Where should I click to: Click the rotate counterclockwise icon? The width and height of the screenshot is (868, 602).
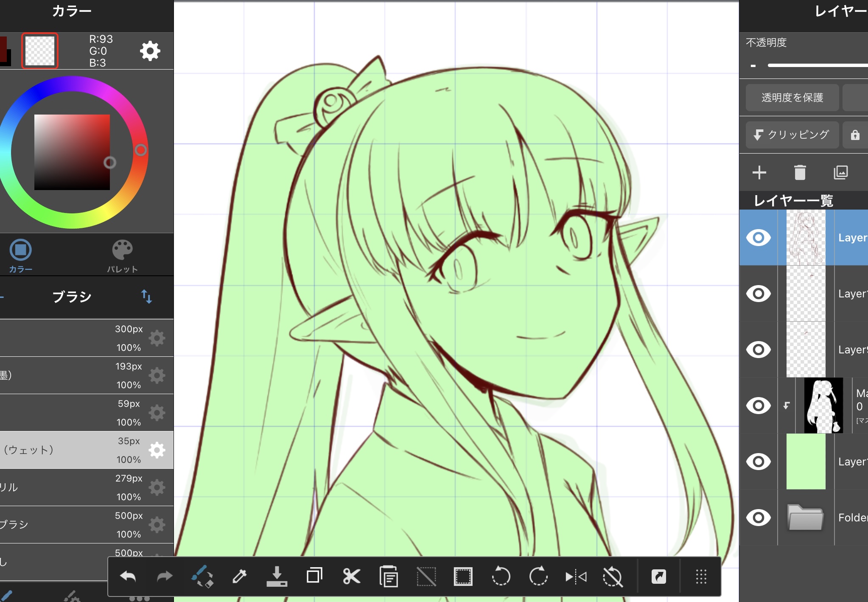(501, 577)
